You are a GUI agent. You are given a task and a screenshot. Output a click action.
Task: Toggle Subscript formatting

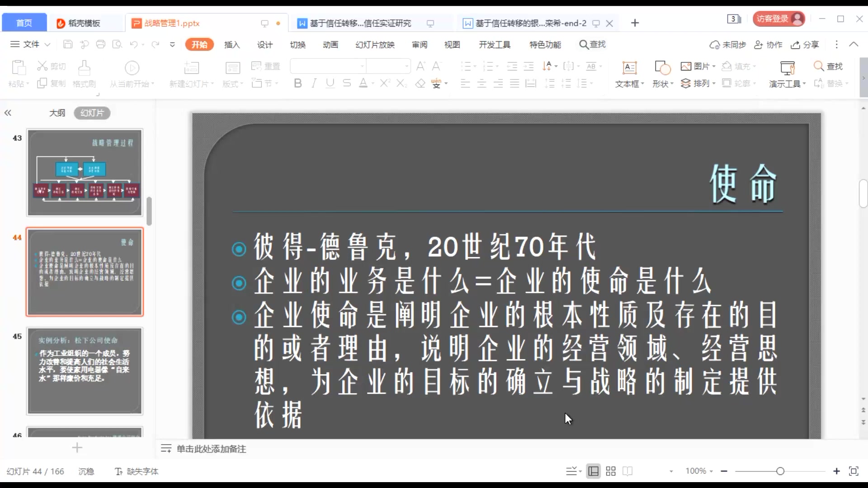point(401,83)
